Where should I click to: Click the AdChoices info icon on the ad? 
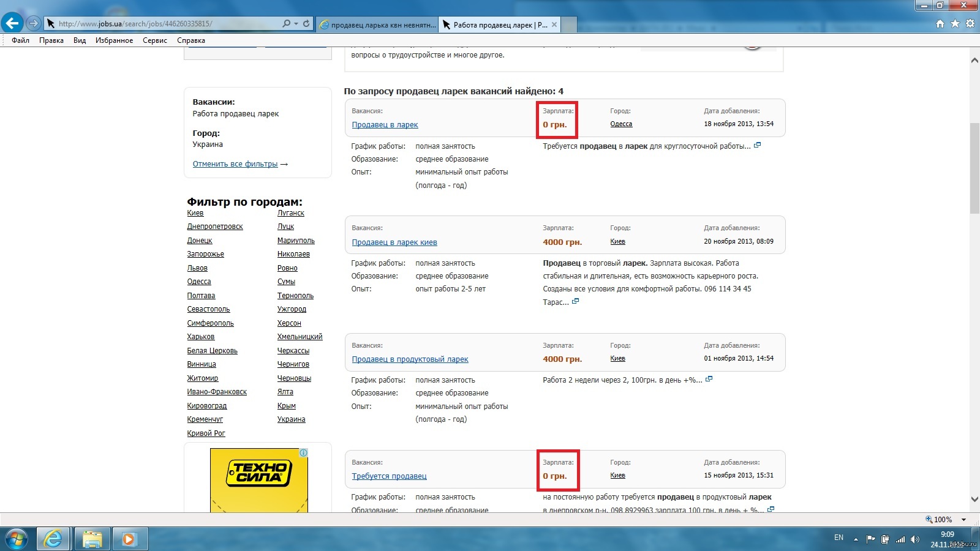click(303, 453)
